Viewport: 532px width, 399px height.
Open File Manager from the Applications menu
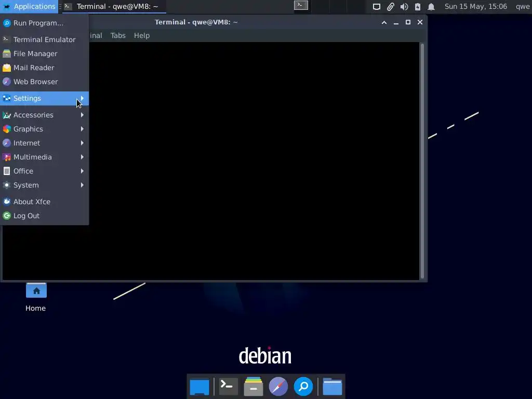[x=45, y=54]
